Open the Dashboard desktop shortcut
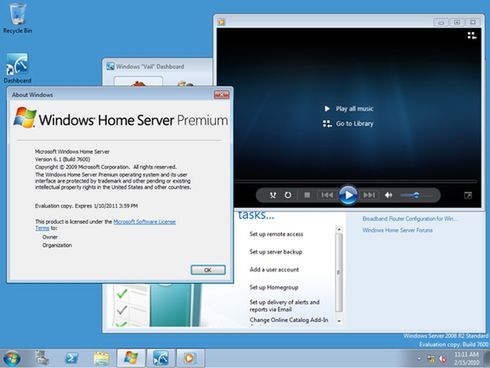 tap(17, 68)
